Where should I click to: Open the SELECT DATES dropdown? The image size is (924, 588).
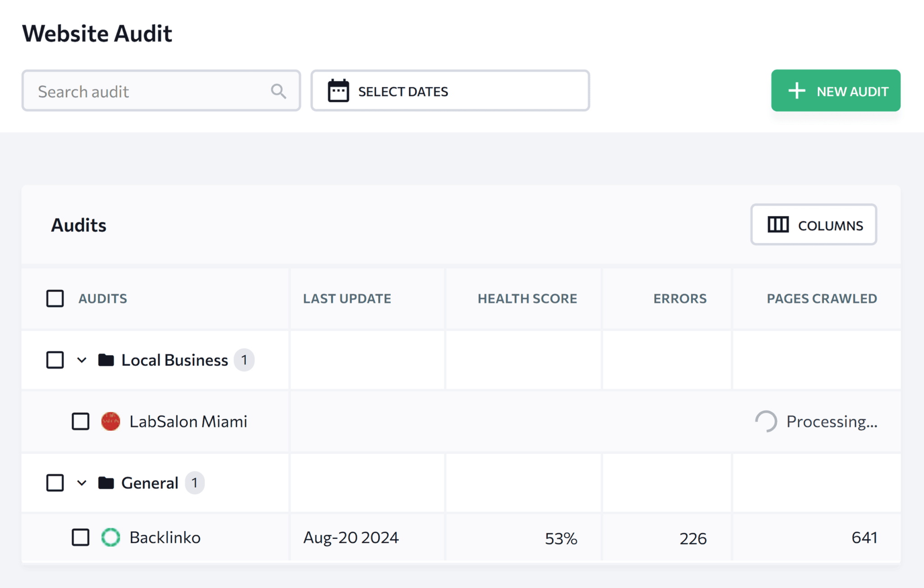450,91
